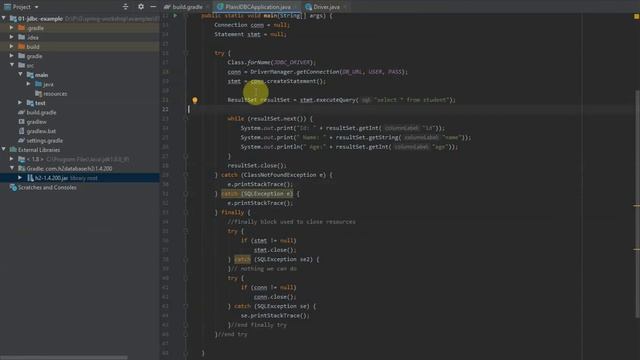
Task: Collapse the External Libraries node arrow
Action: (4, 150)
